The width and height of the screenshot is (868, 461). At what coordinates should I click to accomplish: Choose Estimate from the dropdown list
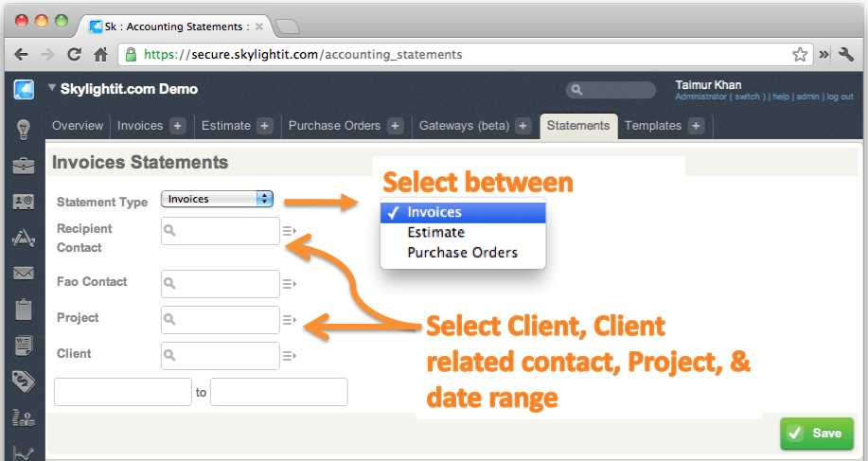435,232
